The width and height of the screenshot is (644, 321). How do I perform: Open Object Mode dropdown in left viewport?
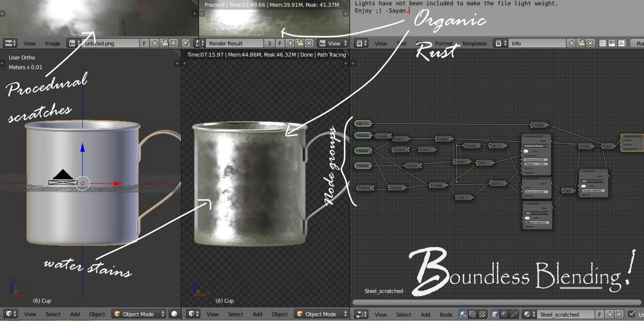(x=139, y=314)
